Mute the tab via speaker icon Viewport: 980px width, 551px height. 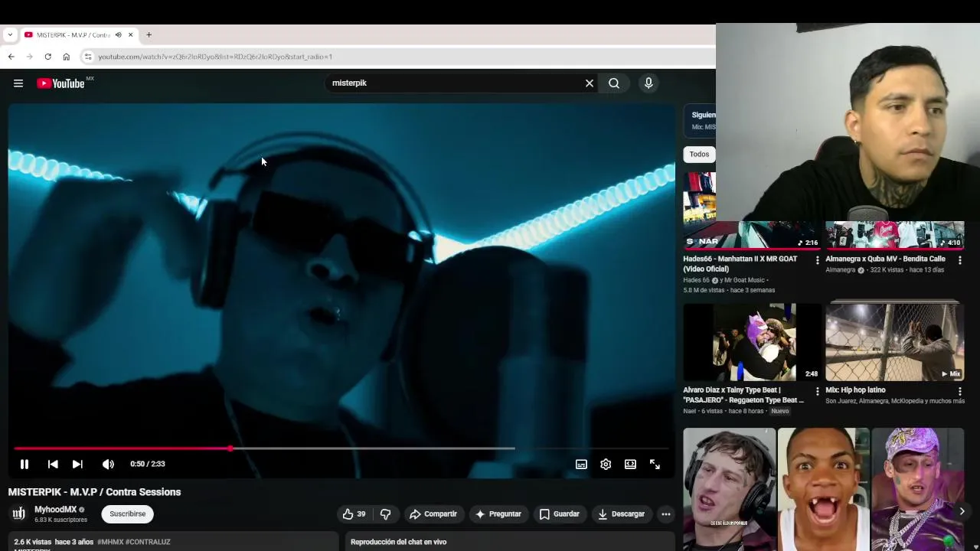[118, 35]
